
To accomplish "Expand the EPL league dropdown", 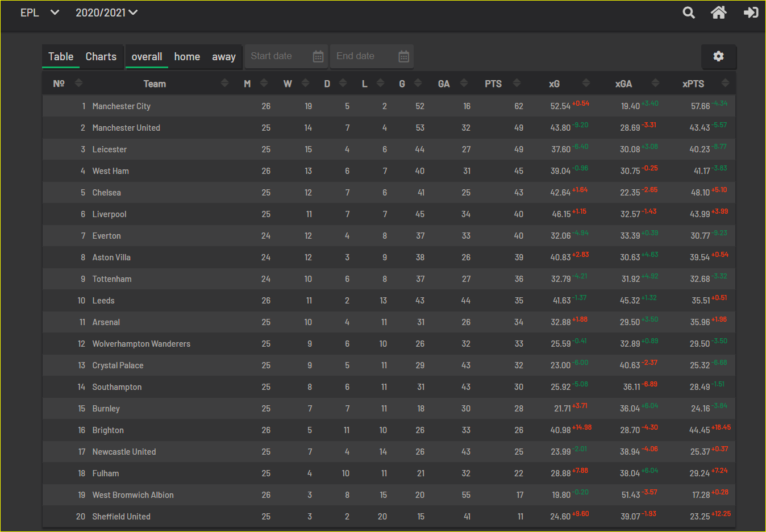I will [x=39, y=13].
